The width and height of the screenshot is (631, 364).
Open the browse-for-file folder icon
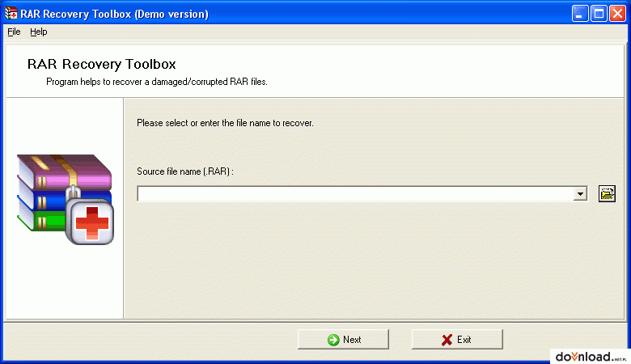coord(607,194)
